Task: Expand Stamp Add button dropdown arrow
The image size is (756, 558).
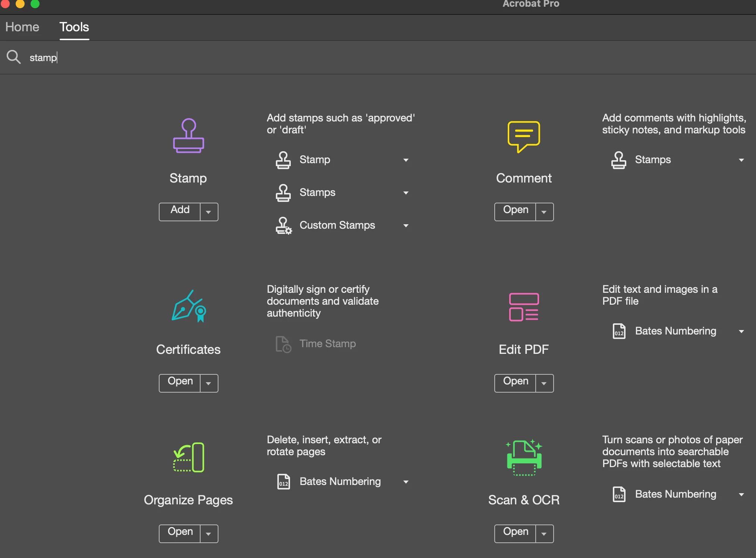Action: (x=209, y=212)
